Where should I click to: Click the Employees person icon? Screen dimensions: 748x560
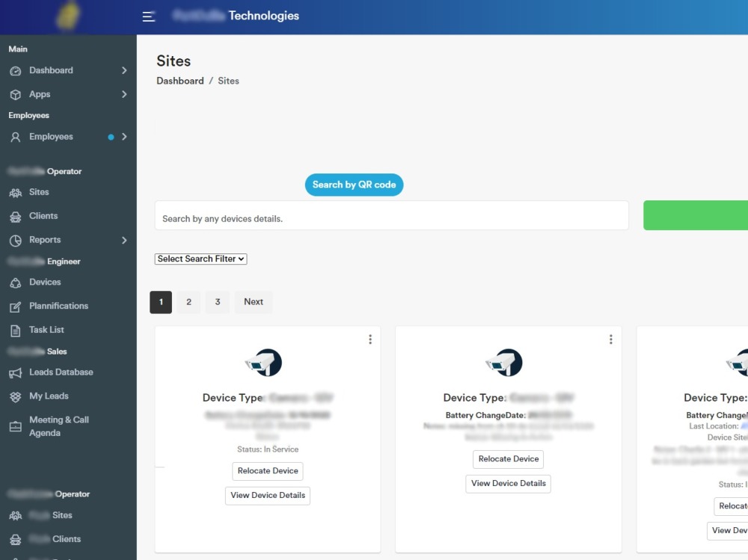coord(15,138)
